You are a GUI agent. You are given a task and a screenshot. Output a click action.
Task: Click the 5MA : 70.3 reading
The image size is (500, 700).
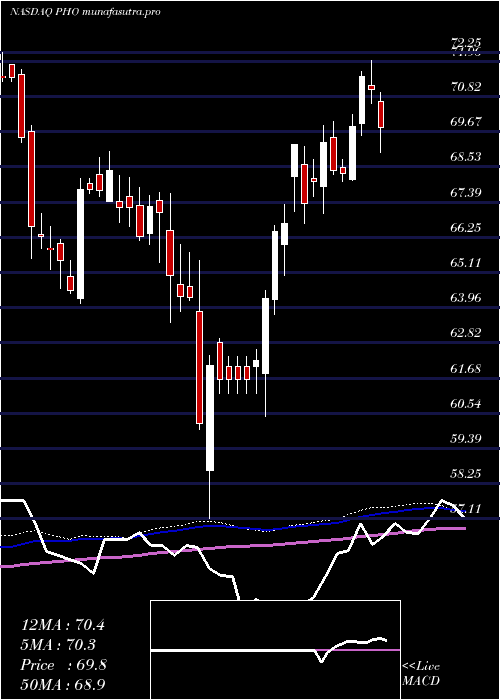[58, 645]
